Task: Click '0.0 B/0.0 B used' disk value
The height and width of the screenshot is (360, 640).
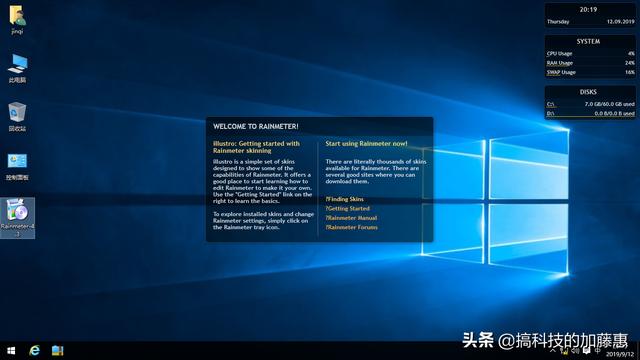Action: coord(614,113)
